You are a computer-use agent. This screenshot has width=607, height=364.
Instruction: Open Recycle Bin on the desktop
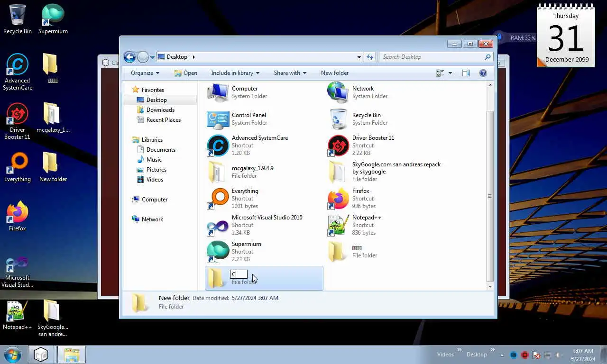[x=18, y=19]
